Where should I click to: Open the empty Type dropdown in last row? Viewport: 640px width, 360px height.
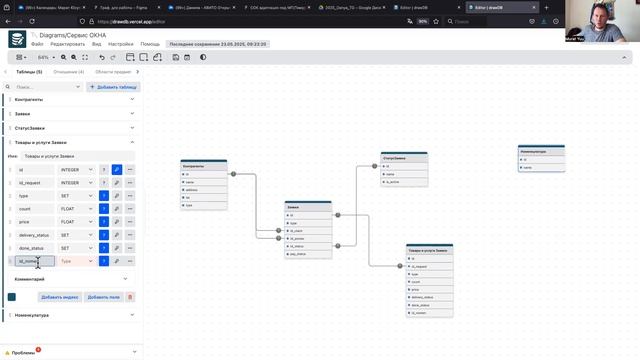click(x=76, y=261)
